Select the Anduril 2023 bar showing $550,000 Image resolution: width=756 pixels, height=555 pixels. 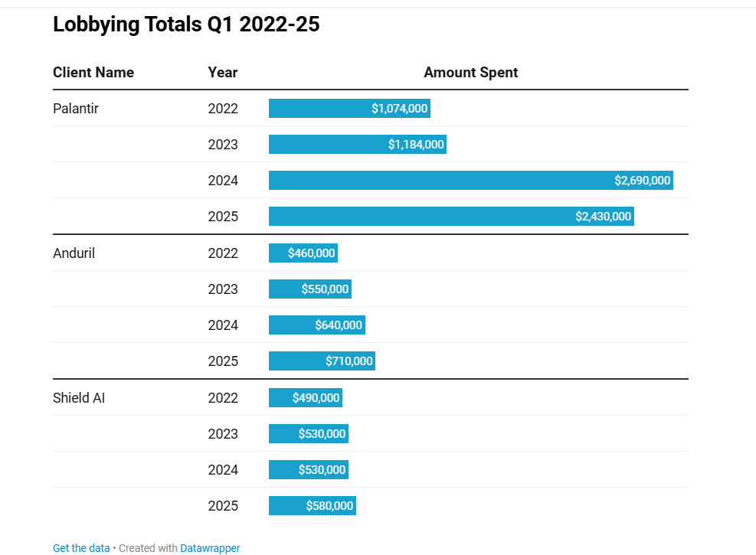point(309,289)
